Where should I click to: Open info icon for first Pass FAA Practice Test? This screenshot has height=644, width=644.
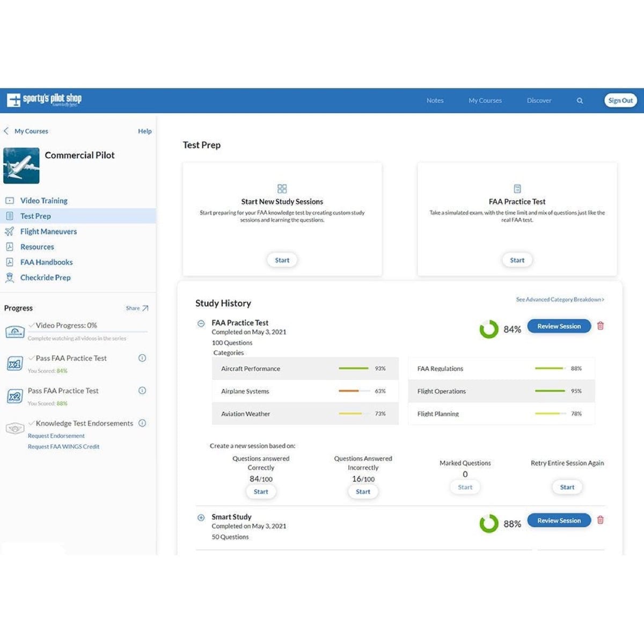(142, 358)
